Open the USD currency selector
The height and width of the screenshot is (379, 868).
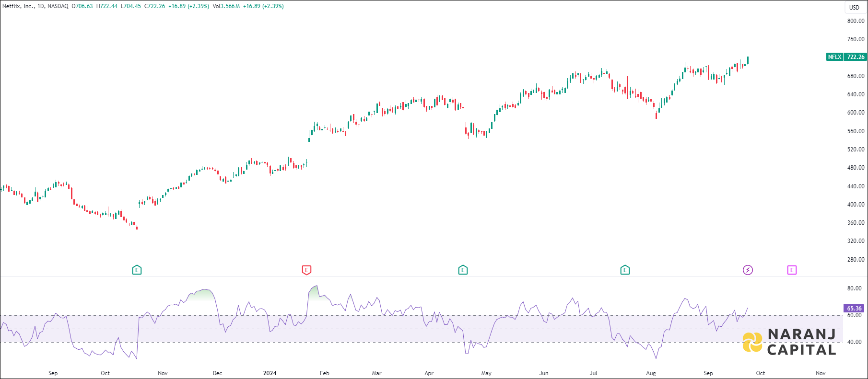[855, 7]
